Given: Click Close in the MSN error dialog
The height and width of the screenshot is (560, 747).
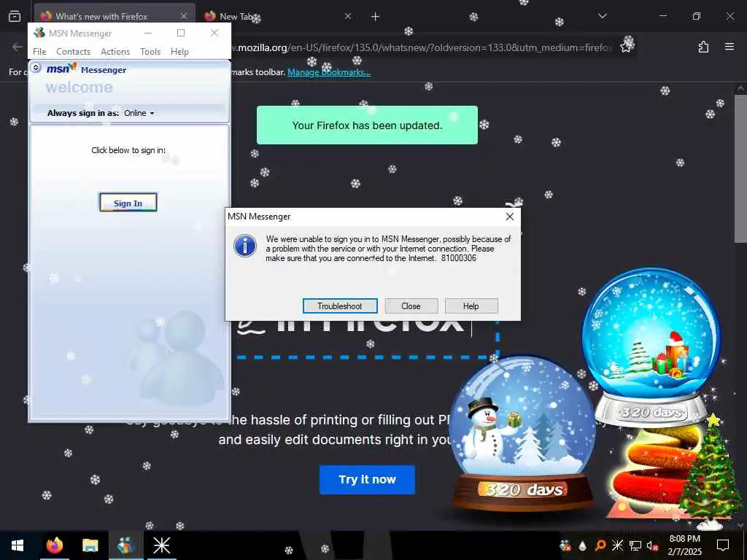Looking at the screenshot, I should point(411,306).
